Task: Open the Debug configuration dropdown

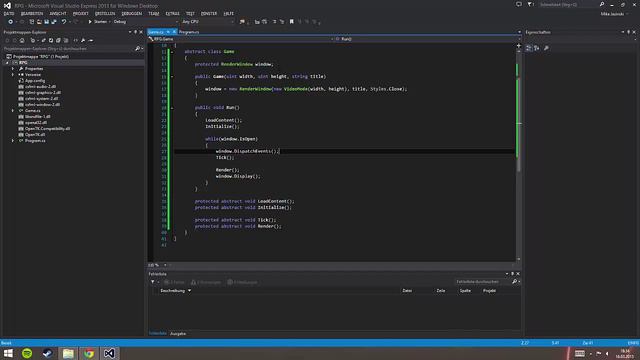Action: (x=145, y=22)
